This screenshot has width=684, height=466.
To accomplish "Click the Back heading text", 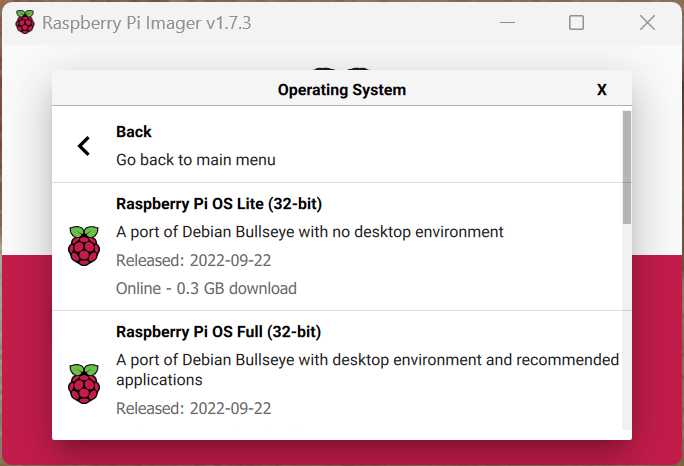I will click(133, 132).
